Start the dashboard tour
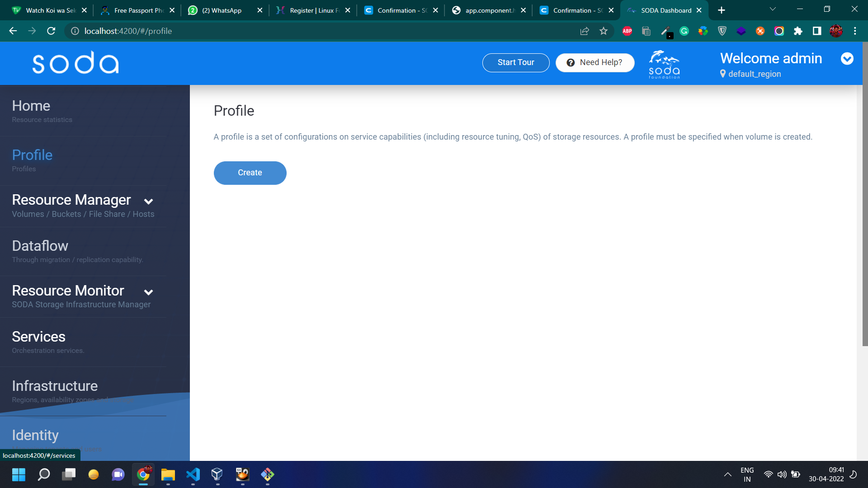 515,62
